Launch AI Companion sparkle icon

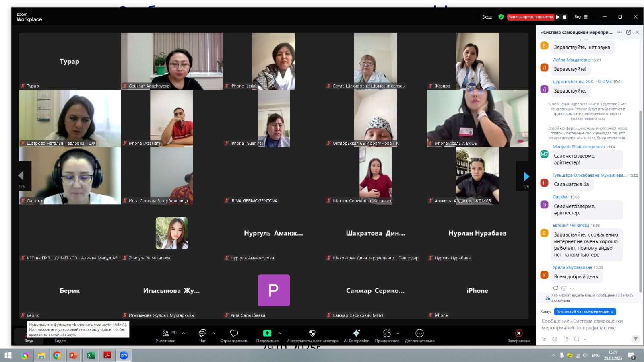(356, 333)
